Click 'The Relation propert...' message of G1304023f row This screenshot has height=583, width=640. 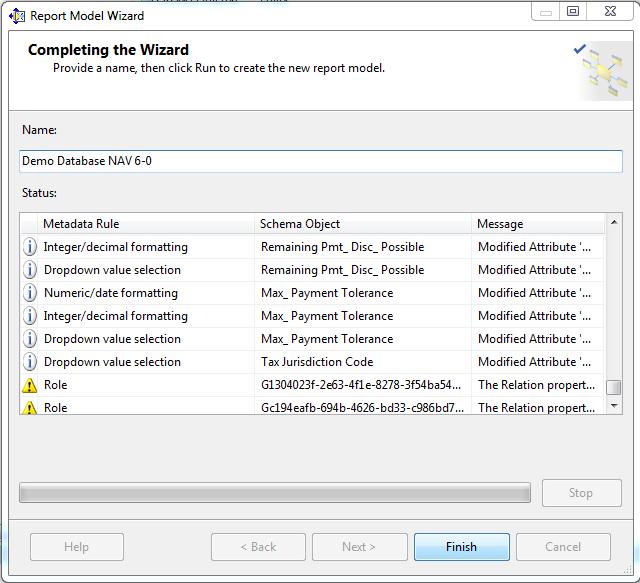pyautogui.click(x=536, y=385)
